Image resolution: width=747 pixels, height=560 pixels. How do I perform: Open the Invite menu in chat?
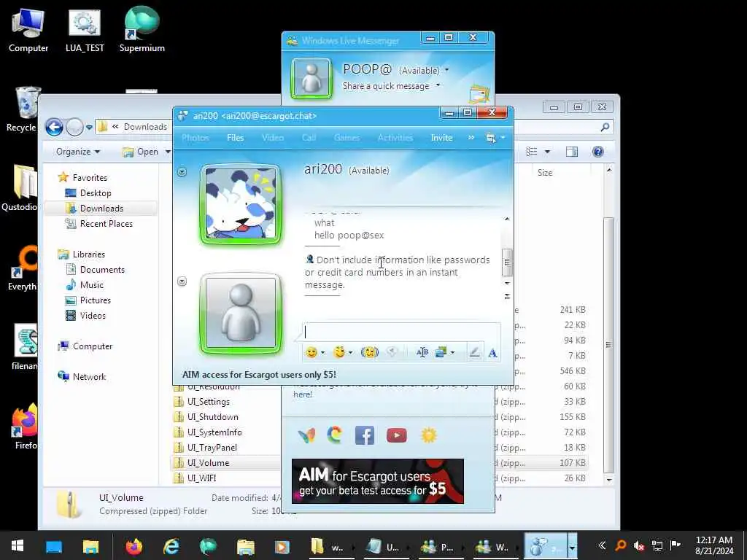point(441,138)
